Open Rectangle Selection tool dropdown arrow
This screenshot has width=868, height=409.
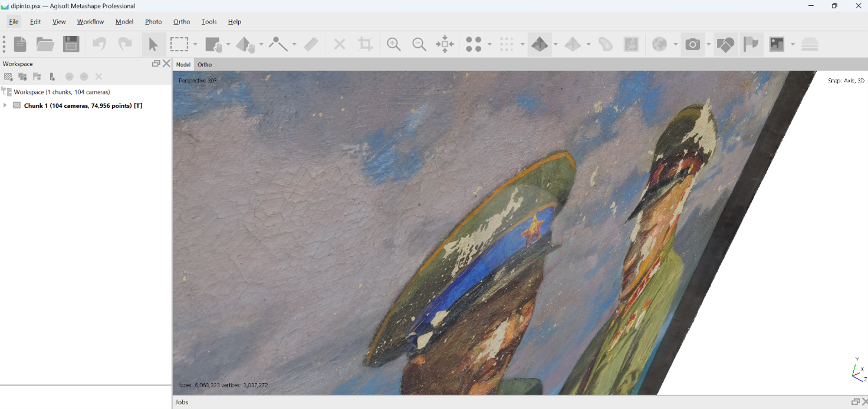pyautogui.click(x=195, y=44)
